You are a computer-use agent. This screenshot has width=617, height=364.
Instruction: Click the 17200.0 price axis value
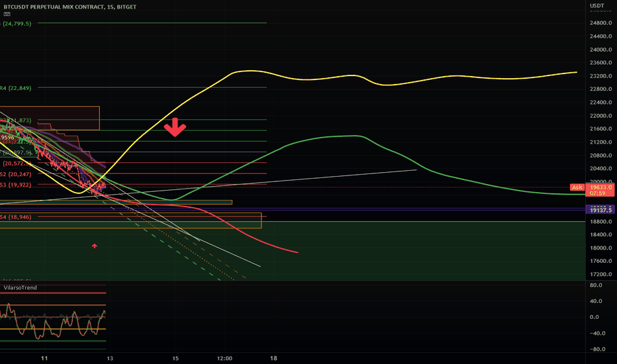click(x=601, y=274)
